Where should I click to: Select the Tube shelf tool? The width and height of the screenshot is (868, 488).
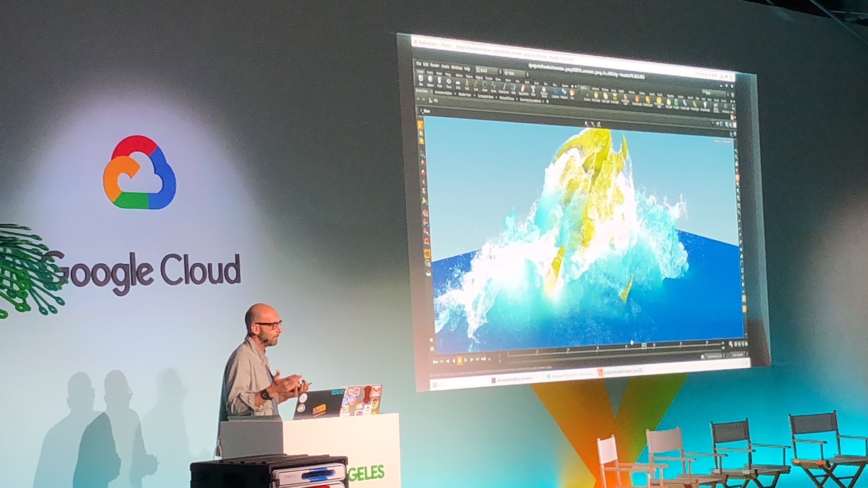click(439, 81)
